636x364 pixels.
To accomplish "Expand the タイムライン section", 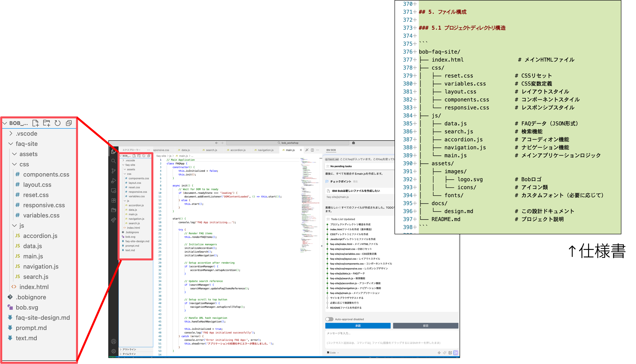I will 136,354.
